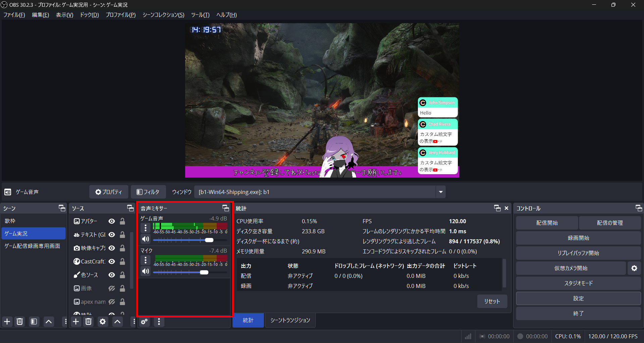Click the ゲーム音声 volume slider handle
Screen dimensions: 644x343
209,240
